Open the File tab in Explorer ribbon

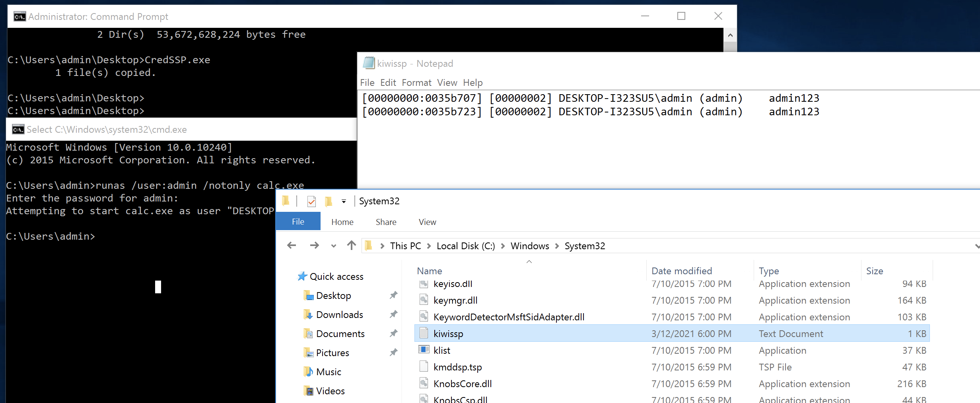pos(298,221)
